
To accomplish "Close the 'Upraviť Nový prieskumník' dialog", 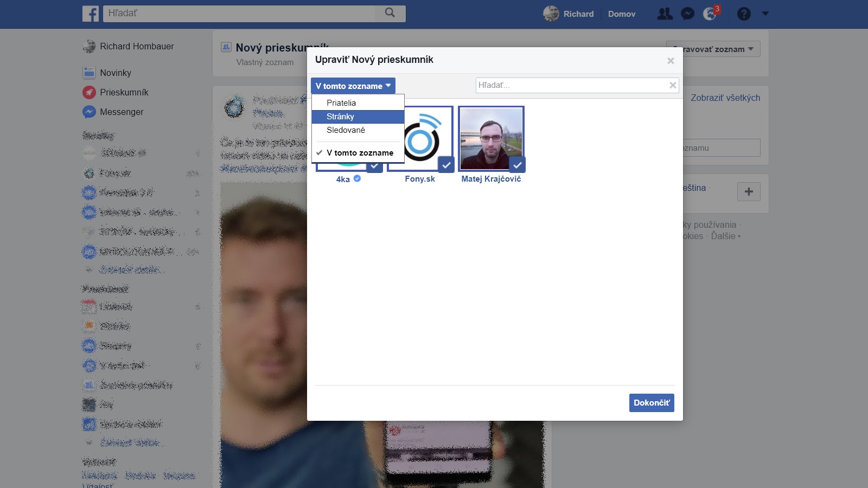I will point(671,61).
